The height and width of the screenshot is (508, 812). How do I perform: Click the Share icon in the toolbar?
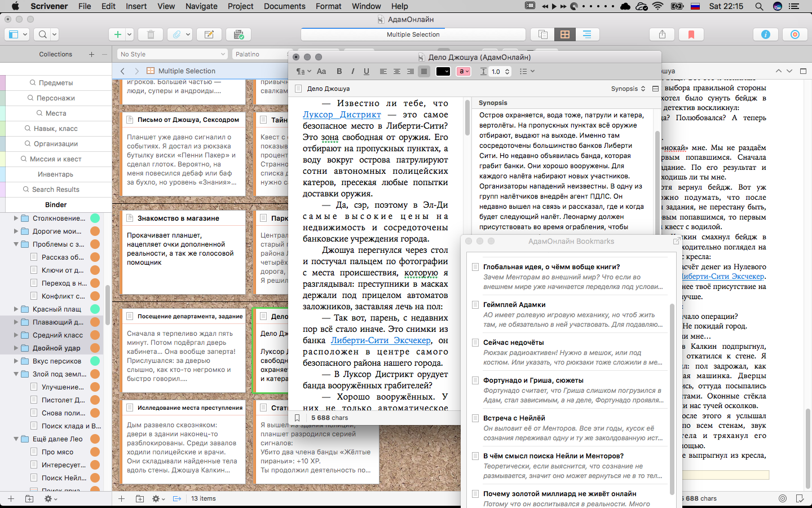tap(662, 34)
